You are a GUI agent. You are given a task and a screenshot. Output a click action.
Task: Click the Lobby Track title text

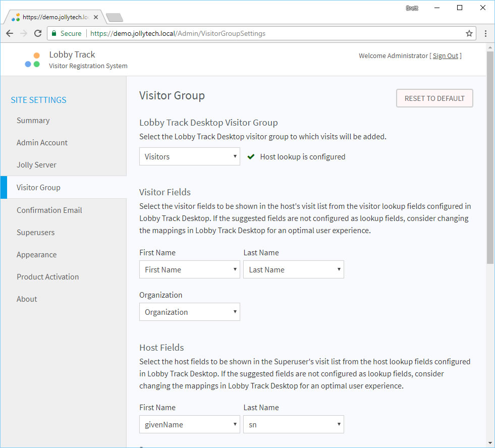coord(72,54)
